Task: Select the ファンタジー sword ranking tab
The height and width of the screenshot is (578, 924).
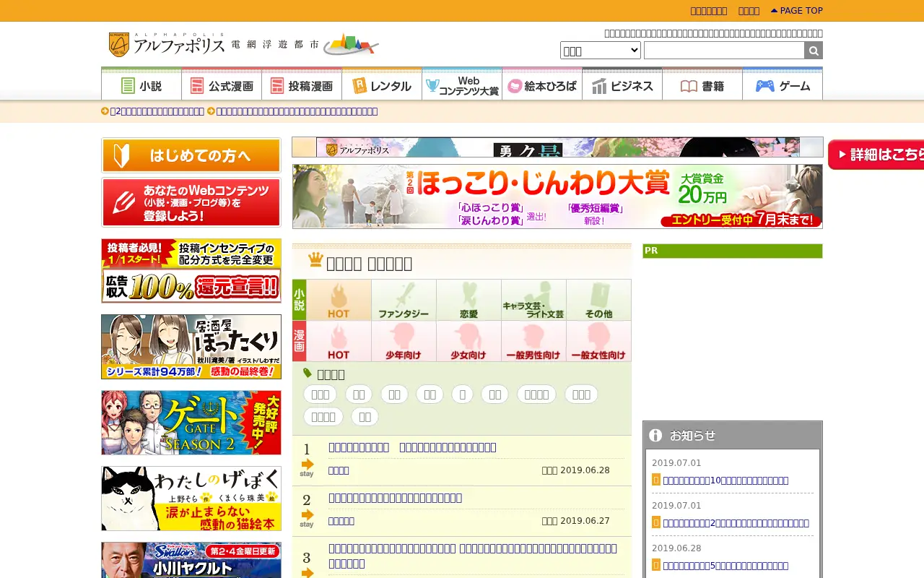Action: point(404,300)
